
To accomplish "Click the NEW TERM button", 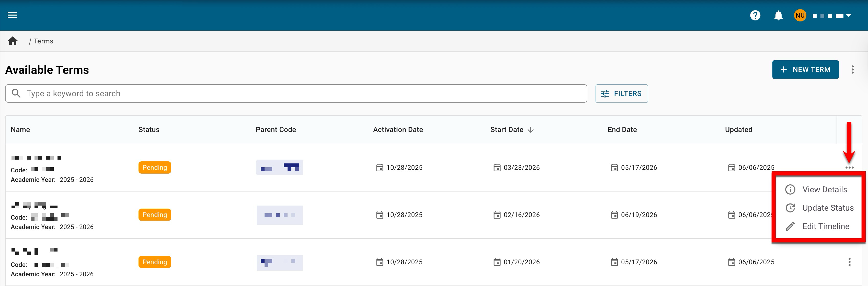I will coord(805,70).
